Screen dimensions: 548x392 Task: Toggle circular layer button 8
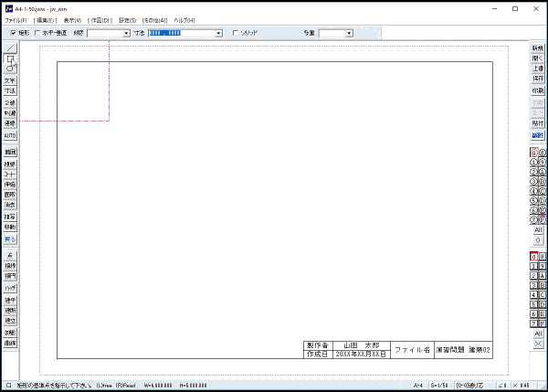click(542, 153)
